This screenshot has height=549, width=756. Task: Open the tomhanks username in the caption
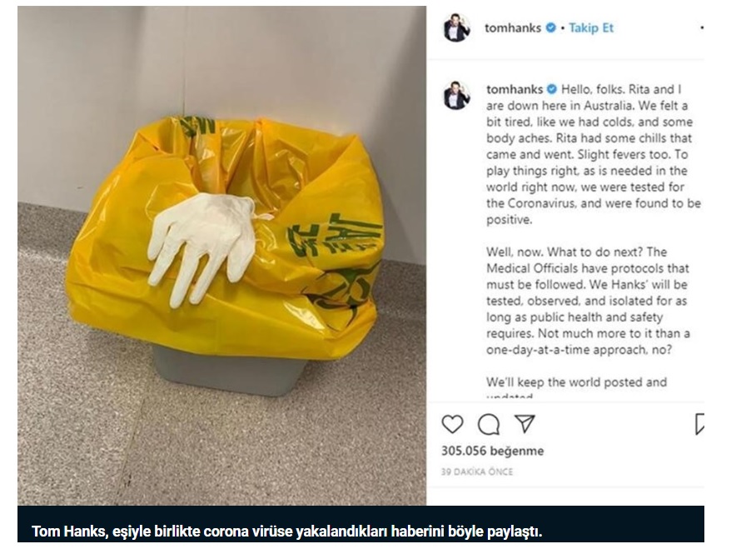pyautogui.click(x=515, y=89)
